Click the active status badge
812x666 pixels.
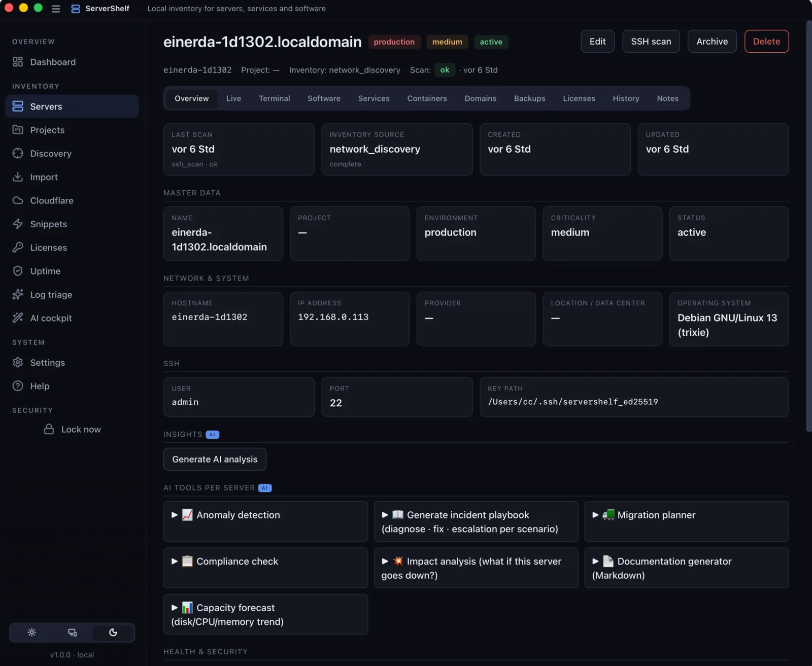pos(491,42)
